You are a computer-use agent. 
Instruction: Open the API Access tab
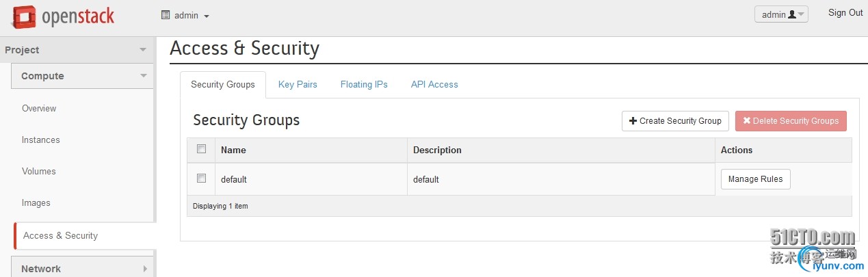click(x=434, y=85)
